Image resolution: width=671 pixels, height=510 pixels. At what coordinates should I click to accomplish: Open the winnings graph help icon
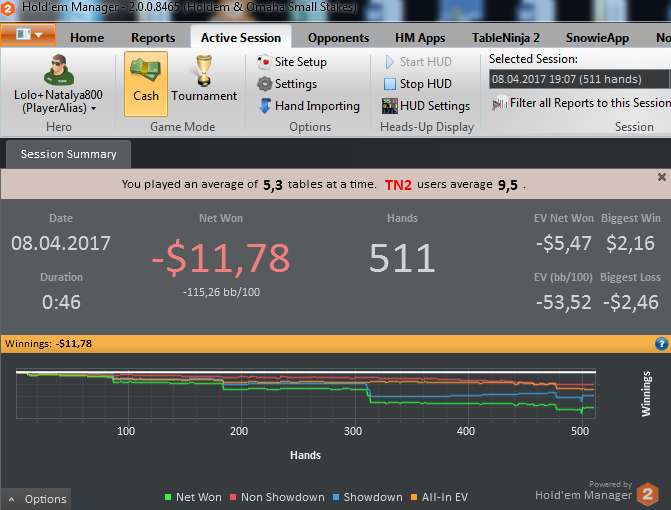pyautogui.click(x=661, y=344)
